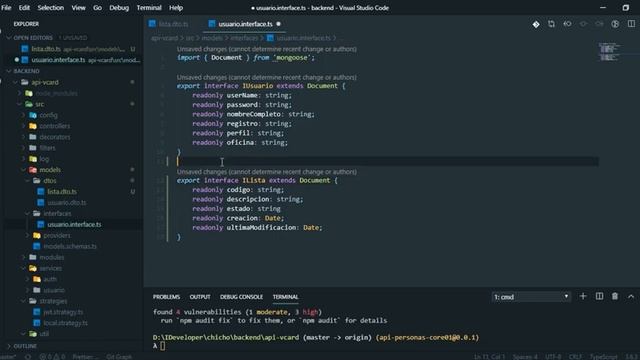Click the models folder icon in explorer

(x=33, y=170)
